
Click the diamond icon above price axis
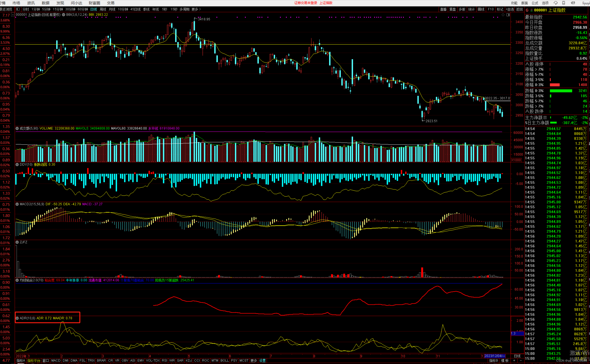[x=503, y=15]
